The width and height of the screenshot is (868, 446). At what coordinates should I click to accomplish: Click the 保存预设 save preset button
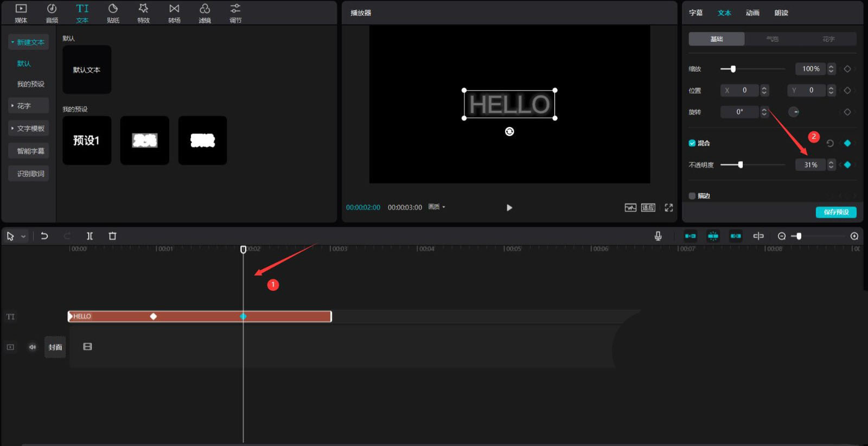coord(836,212)
